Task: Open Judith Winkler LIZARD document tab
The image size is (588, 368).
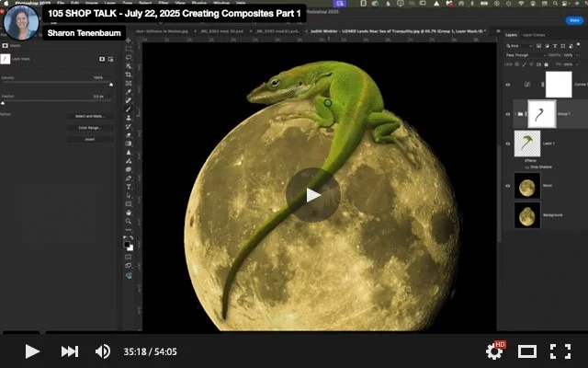Action: pyautogui.click(x=398, y=31)
